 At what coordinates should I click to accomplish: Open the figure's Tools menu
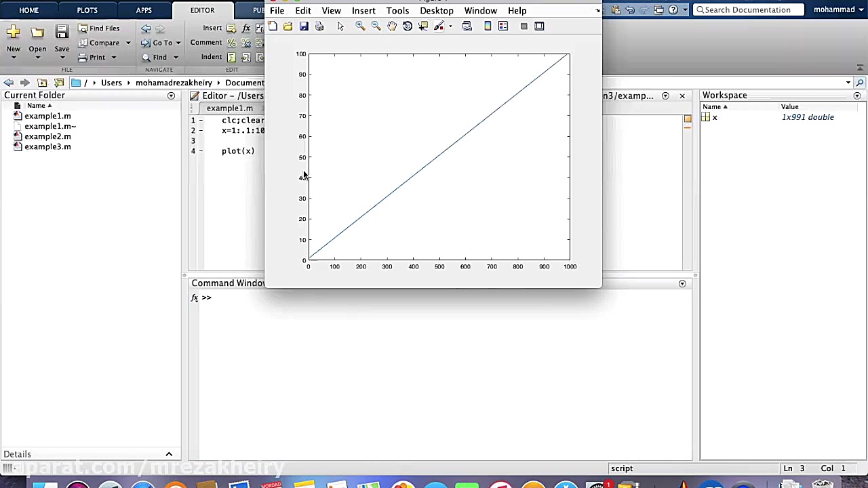coord(397,11)
